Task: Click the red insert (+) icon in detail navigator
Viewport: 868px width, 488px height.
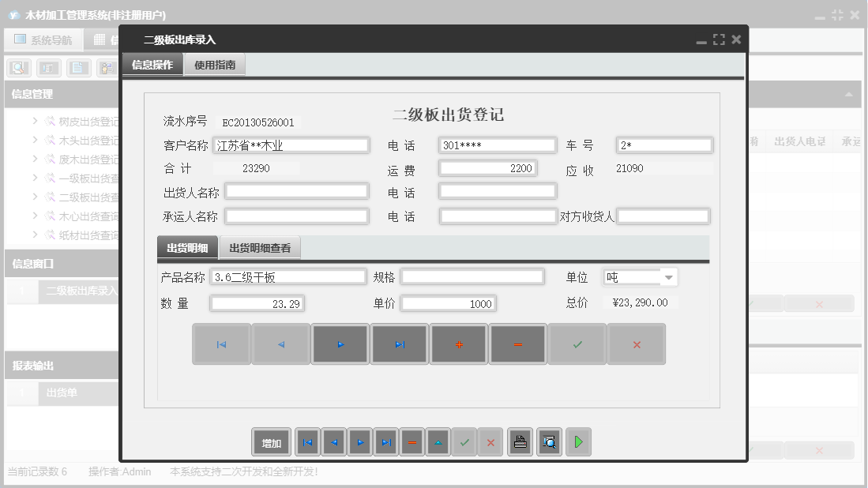Action: tap(458, 343)
